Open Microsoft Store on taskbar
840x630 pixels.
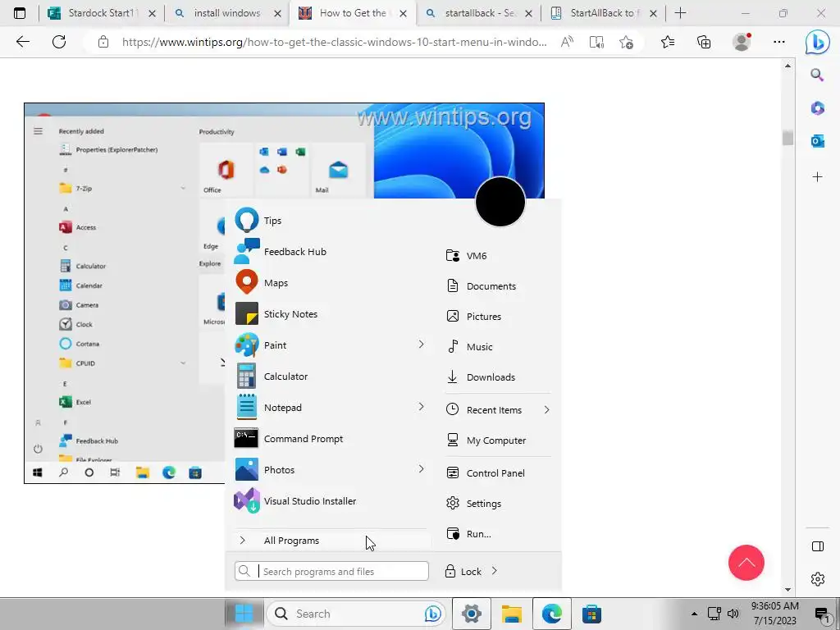pyautogui.click(x=592, y=614)
